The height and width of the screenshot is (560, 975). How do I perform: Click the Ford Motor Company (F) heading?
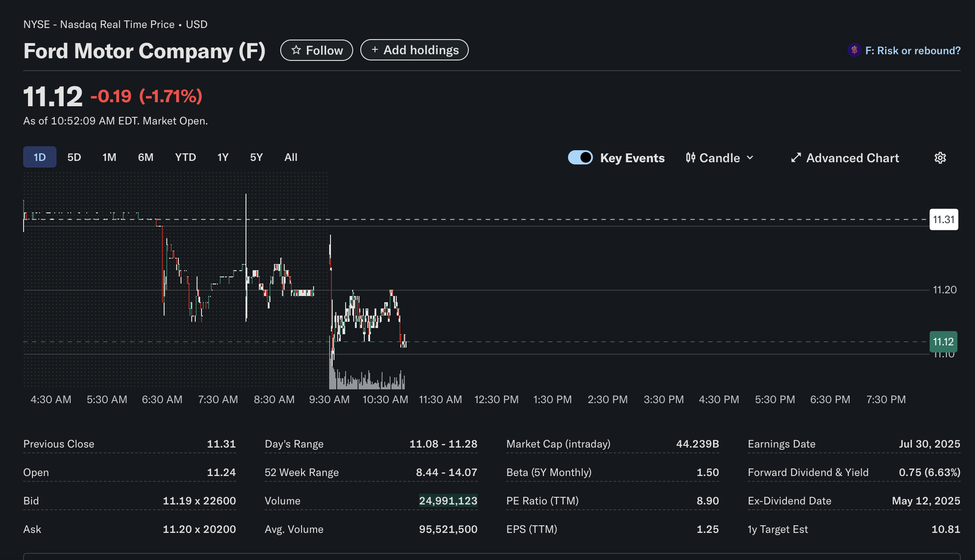click(x=144, y=51)
